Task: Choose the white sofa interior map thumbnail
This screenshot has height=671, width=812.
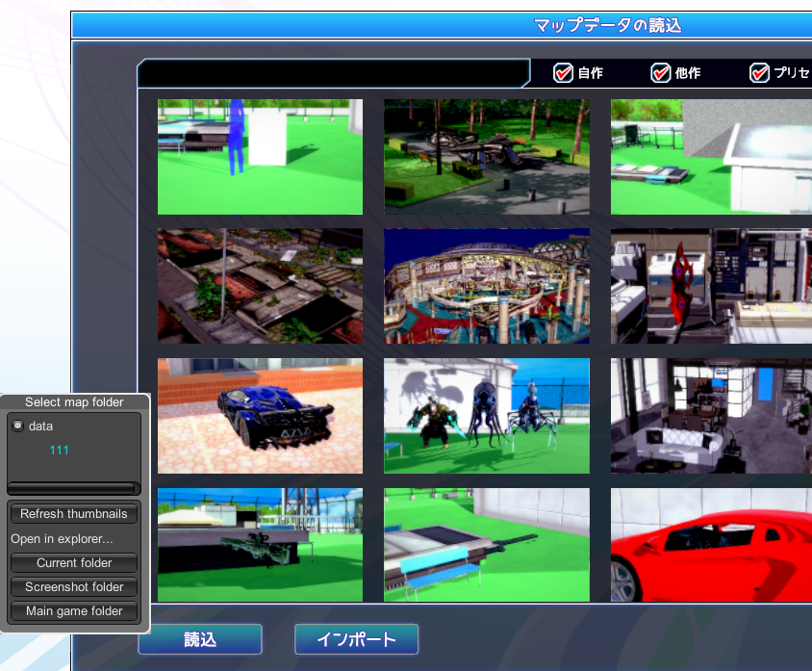Action: pos(711,416)
